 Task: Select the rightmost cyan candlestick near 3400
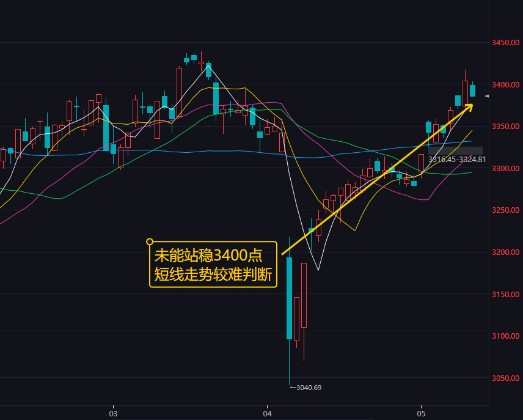point(473,89)
